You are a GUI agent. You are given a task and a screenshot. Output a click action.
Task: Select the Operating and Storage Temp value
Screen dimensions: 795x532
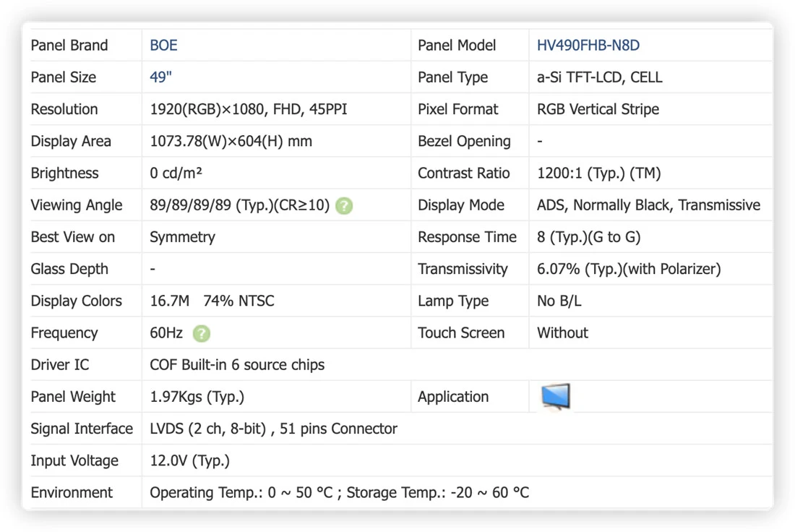339,492
